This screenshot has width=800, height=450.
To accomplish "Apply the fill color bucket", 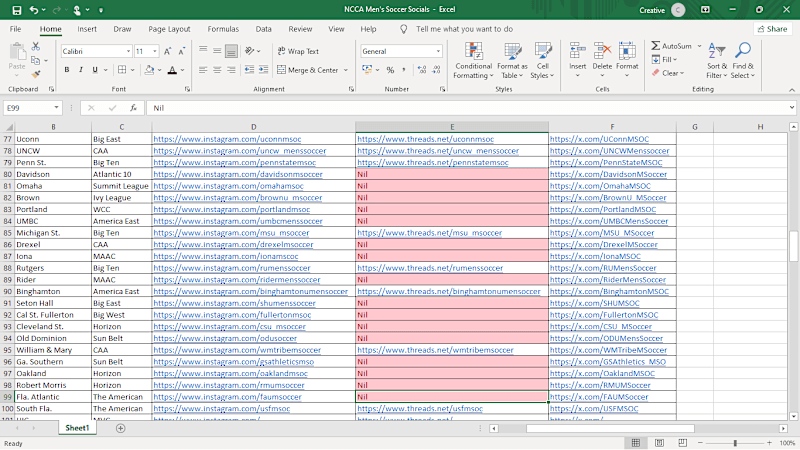I will pyautogui.click(x=149, y=70).
